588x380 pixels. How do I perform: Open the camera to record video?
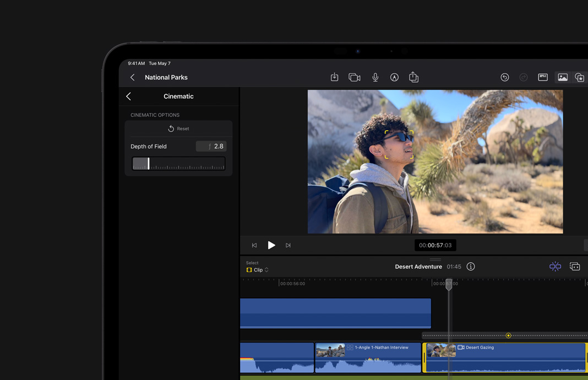(x=354, y=77)
